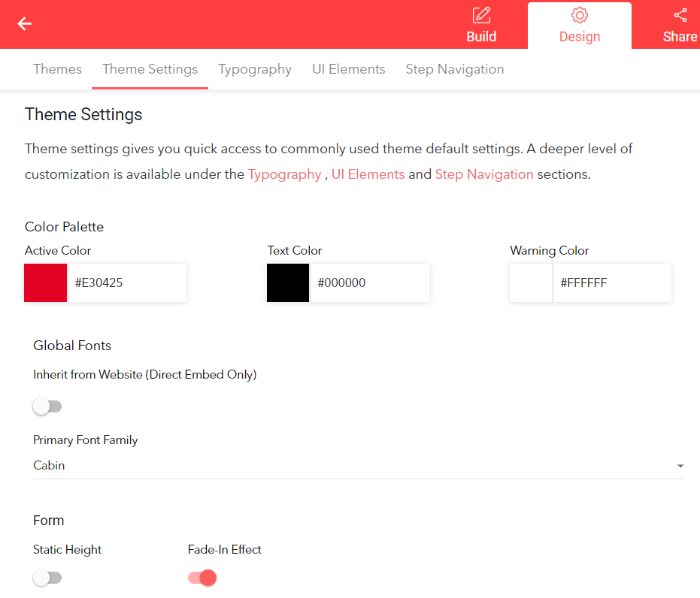Click the Theme Settings page heading
The height and width of the screenshot is (598, 700).
point(83,115)
